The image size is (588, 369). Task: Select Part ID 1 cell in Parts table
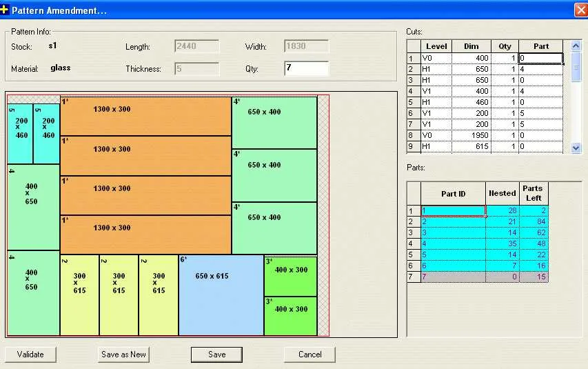[453, 210]
